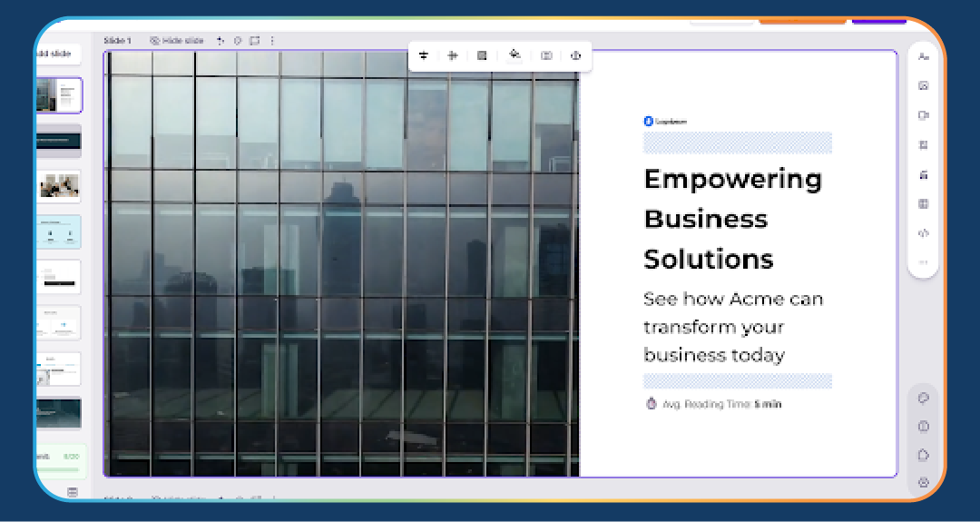
Task: Click the 'Slide 1' label
Action: click(x=117, y=41)
